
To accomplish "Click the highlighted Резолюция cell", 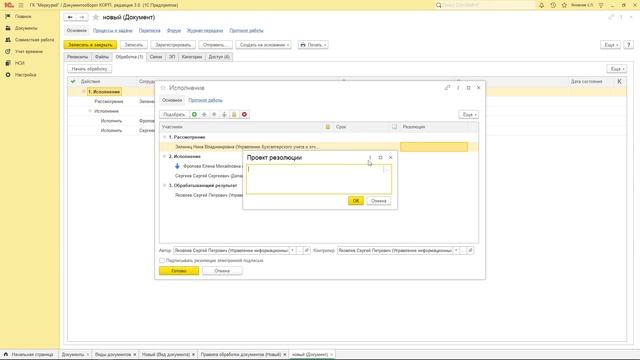I will [x=434, y=147].
